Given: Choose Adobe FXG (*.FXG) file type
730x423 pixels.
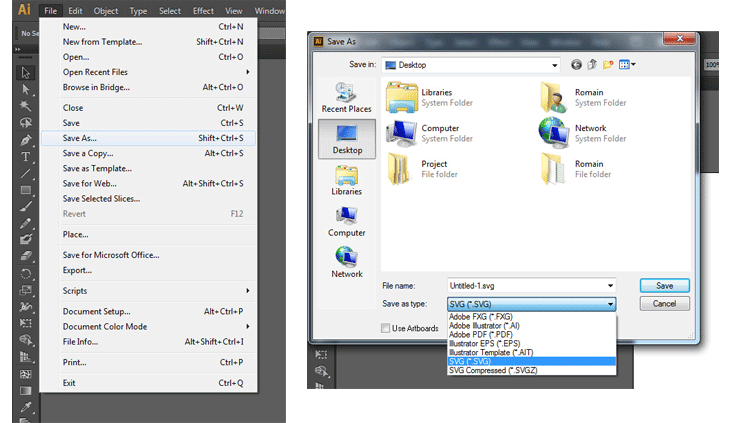Looking at the screenshot, I should pos(531,317).
